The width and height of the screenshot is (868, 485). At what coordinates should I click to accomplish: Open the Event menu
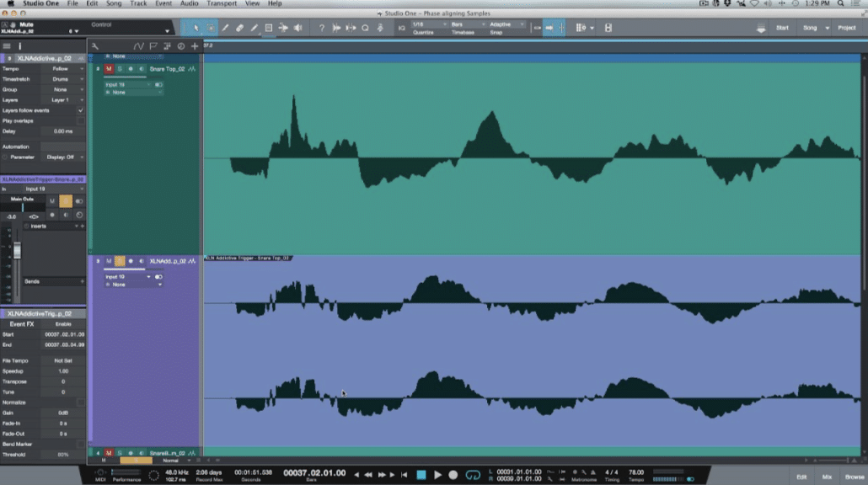pyautogui.click(x=163, y=3)
